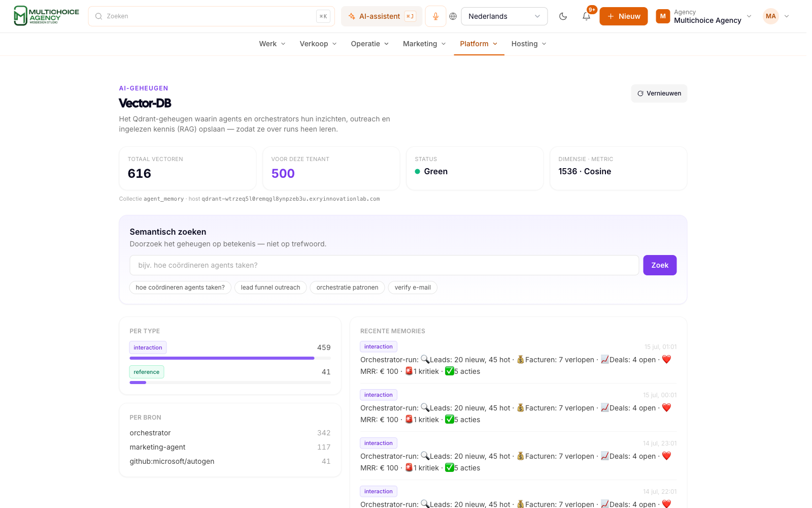Screen dimensions: 812x508
Task: Open the Platform menu
Action: 479,44
